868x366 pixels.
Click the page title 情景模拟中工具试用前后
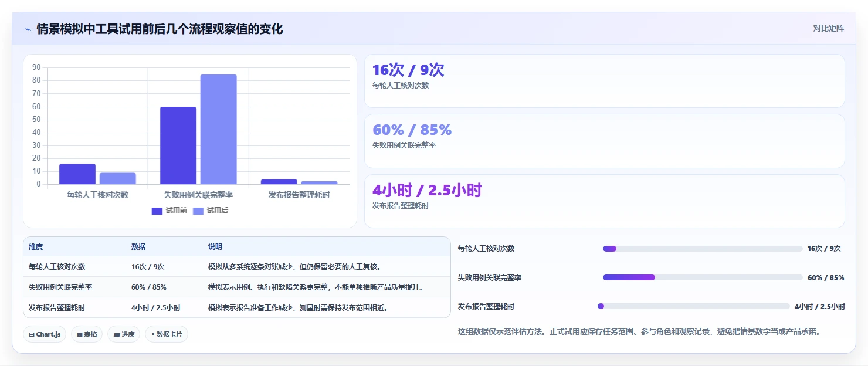pos(160,29)
